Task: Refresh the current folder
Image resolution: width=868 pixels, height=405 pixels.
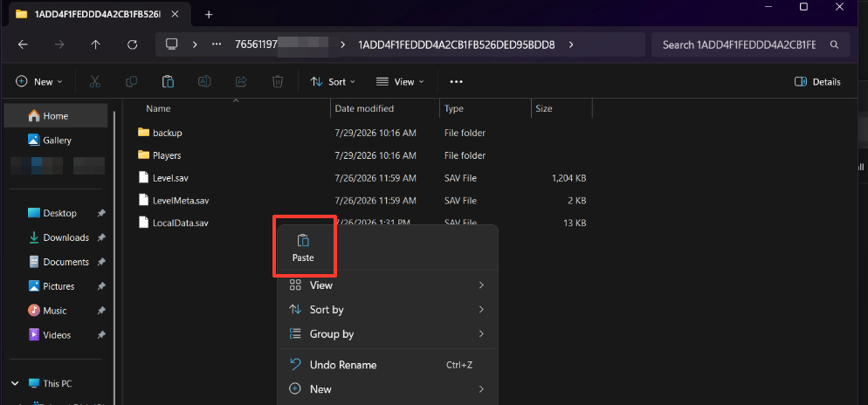Action: [133, 45]
